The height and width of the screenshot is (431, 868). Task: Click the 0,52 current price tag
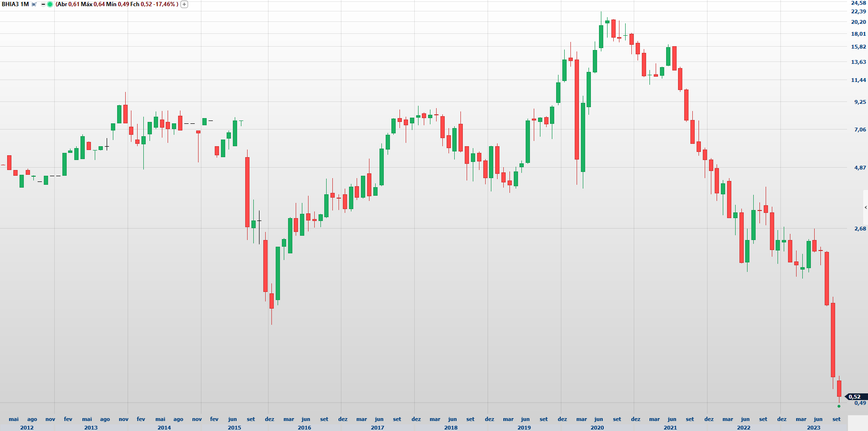(856, 397)
